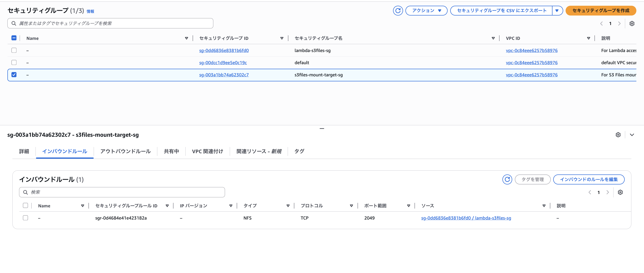Click the previous page arrow in inbound rules
This screenshot has height=273, width=644.
590,192
